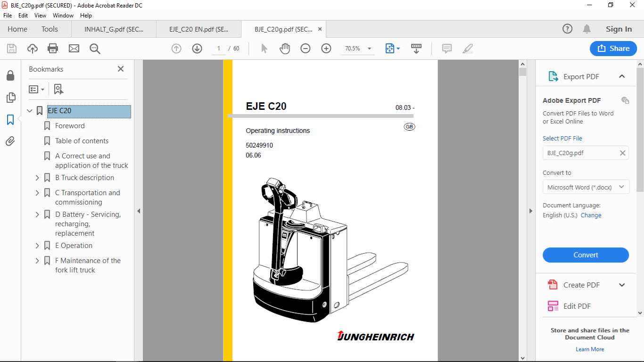Open the Window menu

[x=63, y=16]
